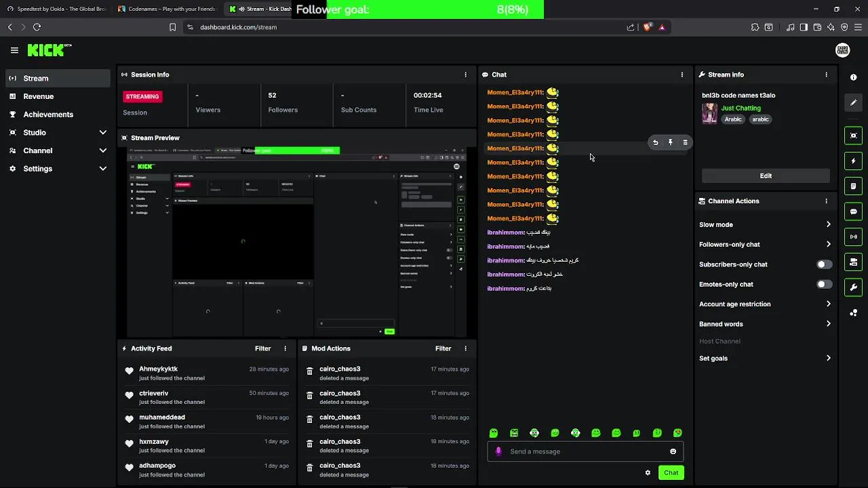
Task: Click the Brave Shields lion icon
Action: point(648,27)
